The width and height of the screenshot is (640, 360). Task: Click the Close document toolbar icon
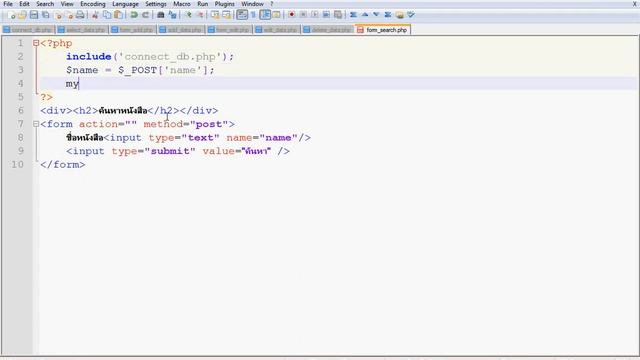[58, 15]
